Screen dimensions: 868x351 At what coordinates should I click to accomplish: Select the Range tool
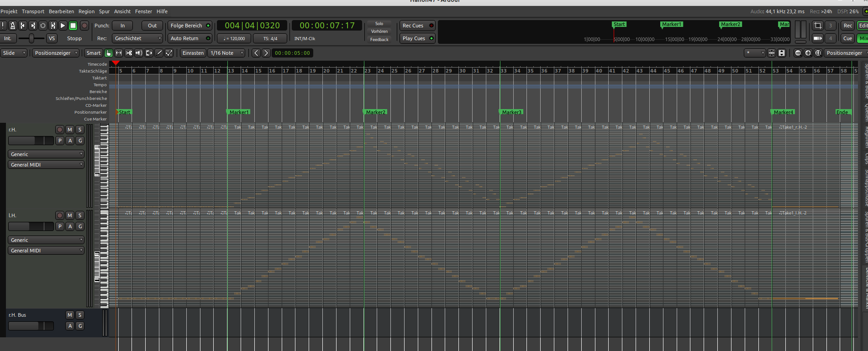119,53
